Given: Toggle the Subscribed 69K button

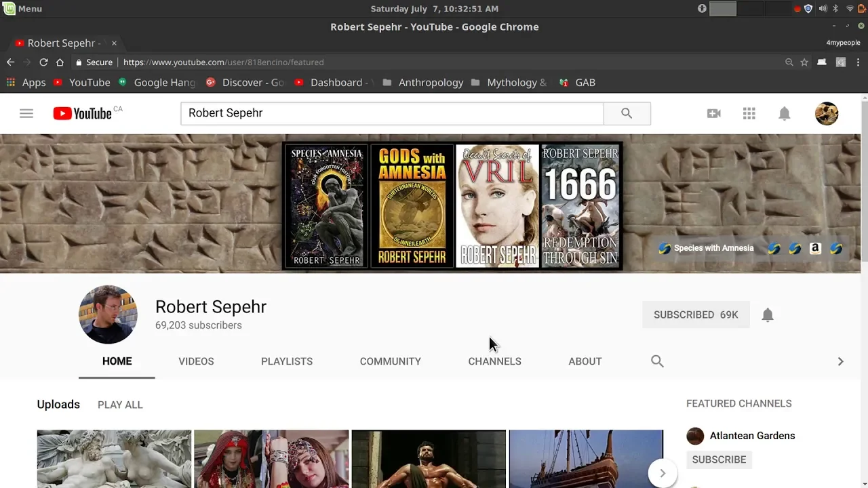Looking at the screenshot, I should 695,314.
